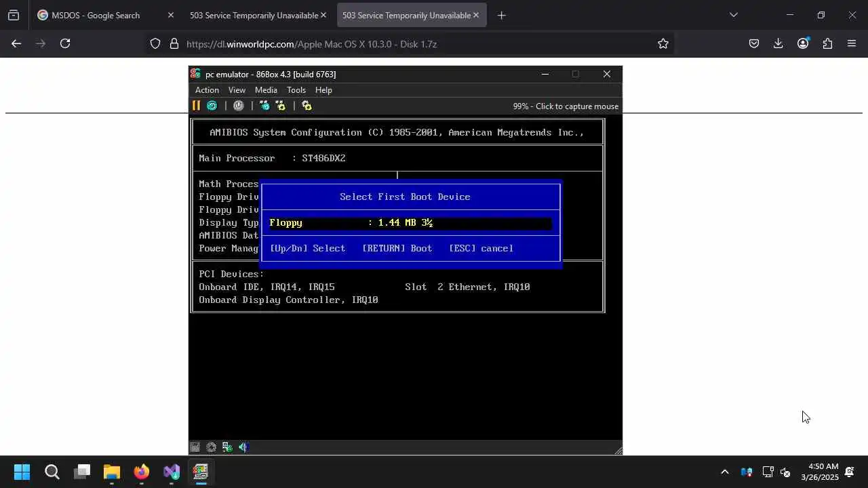Open Windows taskbar Search

(x=52, y=472)
